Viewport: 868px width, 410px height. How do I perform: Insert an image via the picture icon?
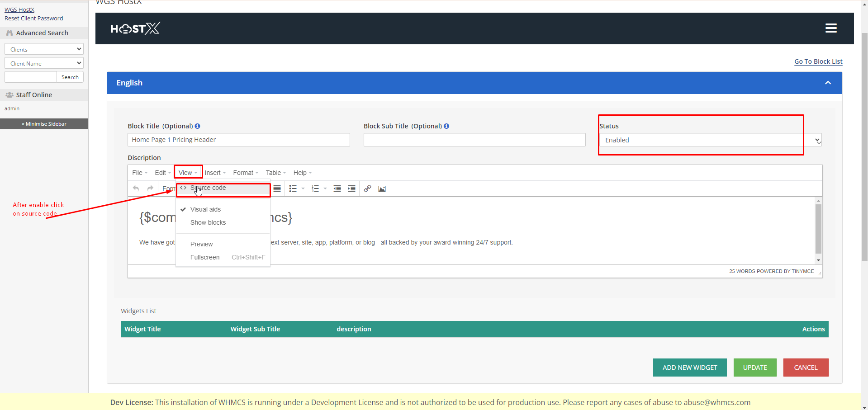382,189
